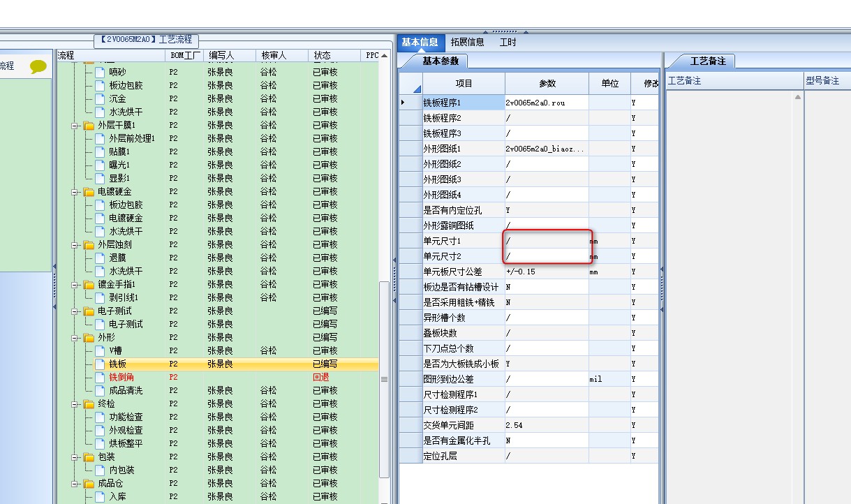Click the parameter cell of 单元尺寸2
The width and height of the screenshot is (851, 504).
pyautogui.click(x=547, y=256)
